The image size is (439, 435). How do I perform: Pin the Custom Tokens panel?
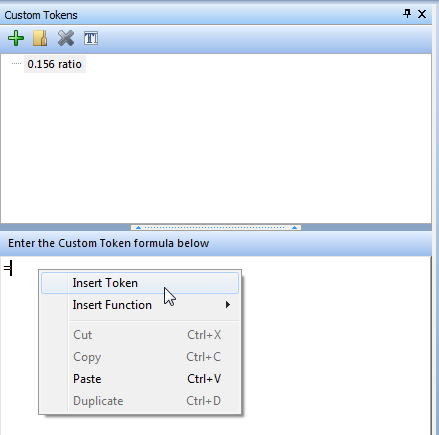[407, 14]
